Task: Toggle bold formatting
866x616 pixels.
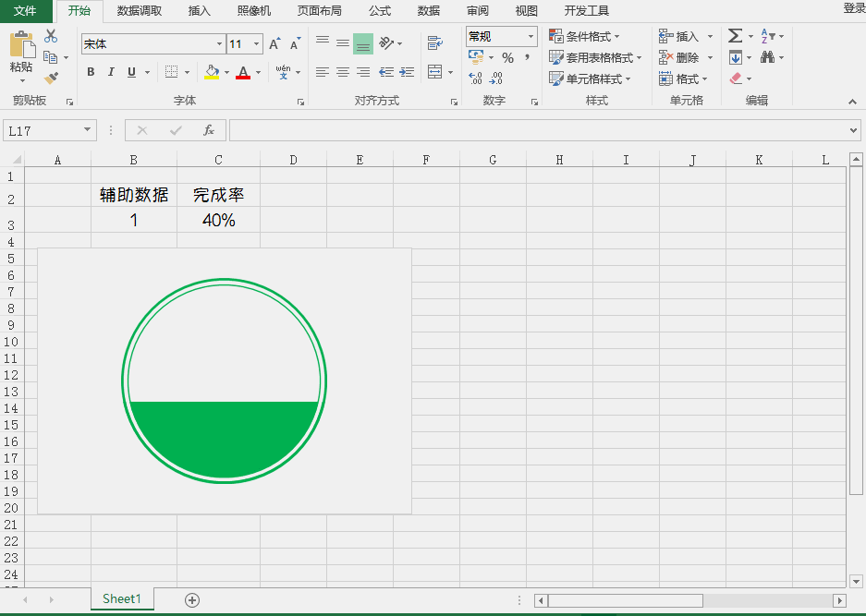Action: tap(90, 71)
